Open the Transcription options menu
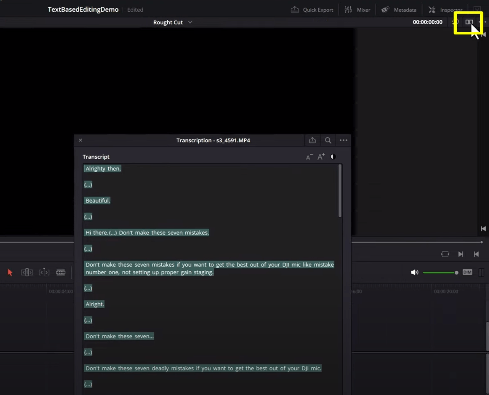The width and height of the screenshot is (489, 395). click(x=343, y=140)
